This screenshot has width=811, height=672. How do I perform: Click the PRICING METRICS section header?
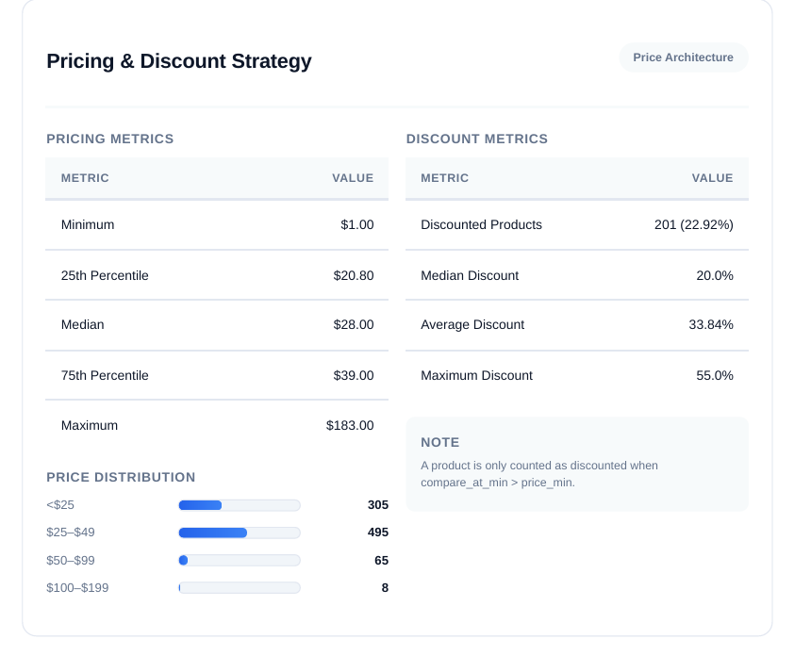click(x=109, y=139)
